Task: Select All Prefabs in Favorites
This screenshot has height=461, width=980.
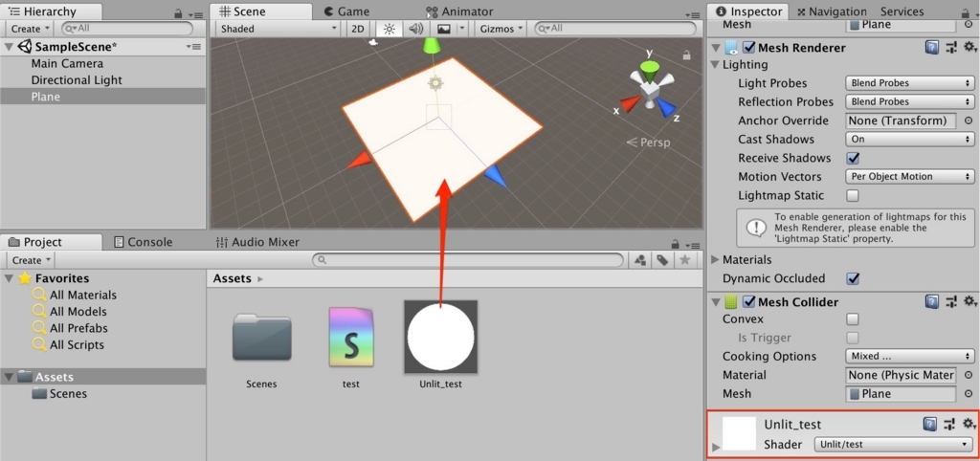Action: pos(78,328)
